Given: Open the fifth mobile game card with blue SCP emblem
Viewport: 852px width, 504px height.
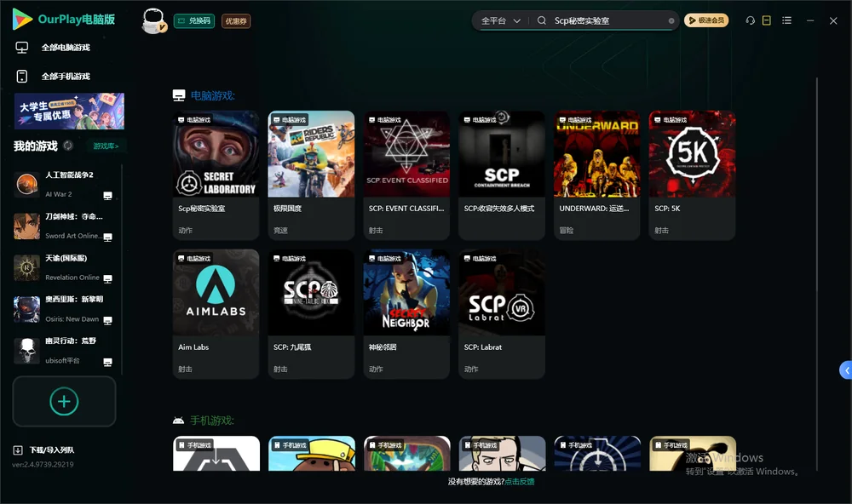Looking at the screenshot, I should pyautogui.click(x=597, y=453).
